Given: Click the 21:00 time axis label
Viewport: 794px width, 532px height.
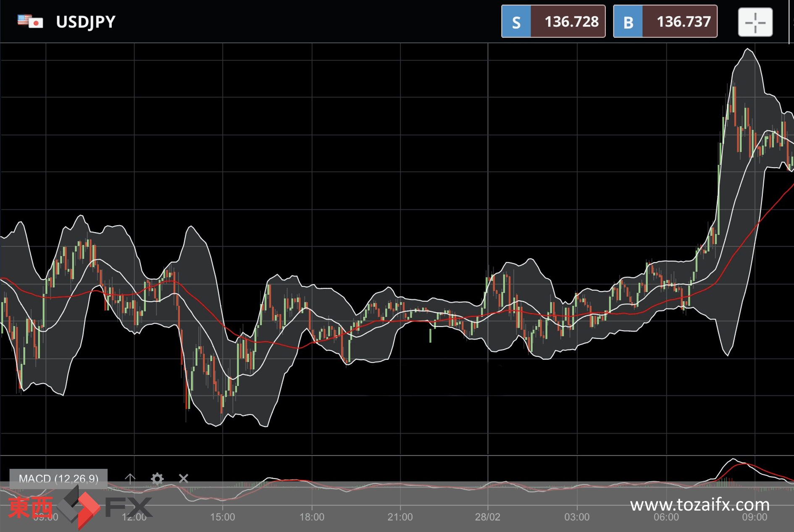Looking at the screenshot, I should click(x=400, y=517).
